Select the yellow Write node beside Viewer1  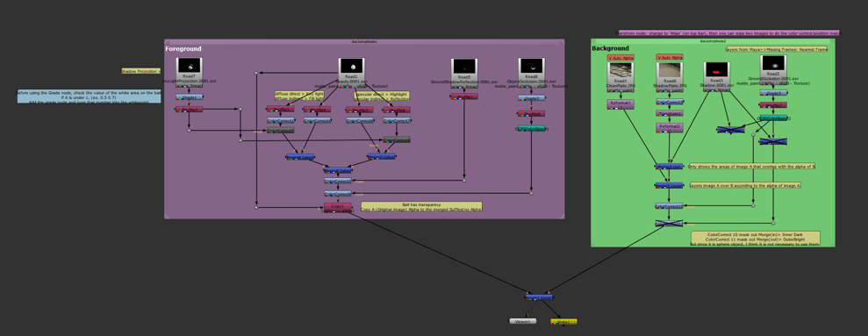[x=563, y=322]
